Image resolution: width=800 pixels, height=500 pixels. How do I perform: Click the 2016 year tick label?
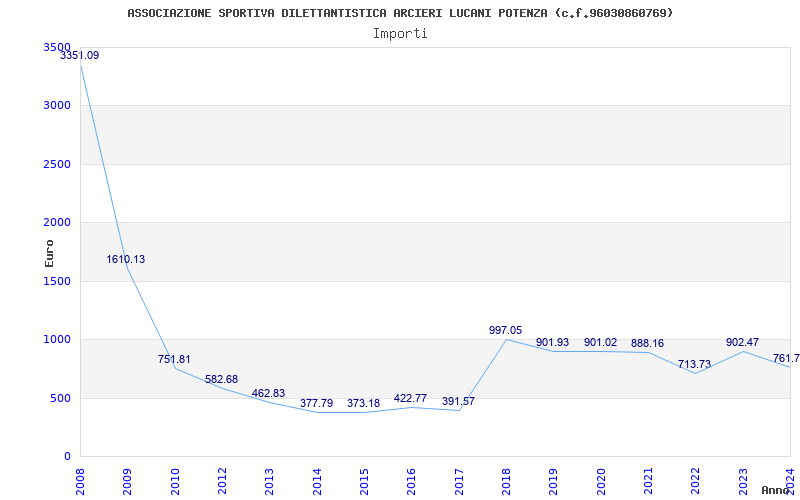click(412, 482)
